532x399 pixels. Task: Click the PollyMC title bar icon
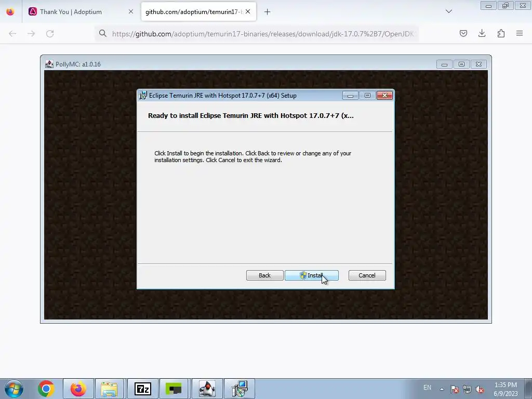(49, 64)
